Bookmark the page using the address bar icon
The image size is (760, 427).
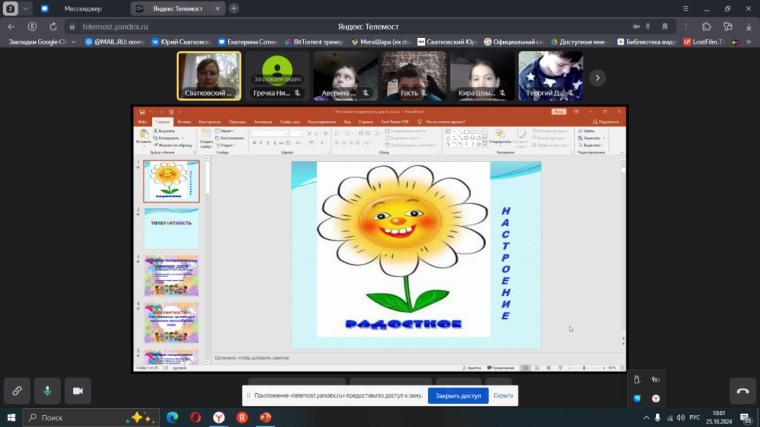pos(665,27)
